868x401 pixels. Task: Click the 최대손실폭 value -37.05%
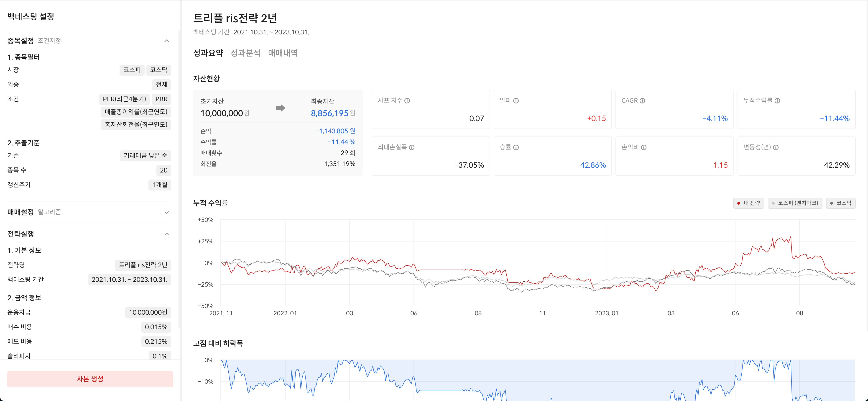click(x=469, y=165)
